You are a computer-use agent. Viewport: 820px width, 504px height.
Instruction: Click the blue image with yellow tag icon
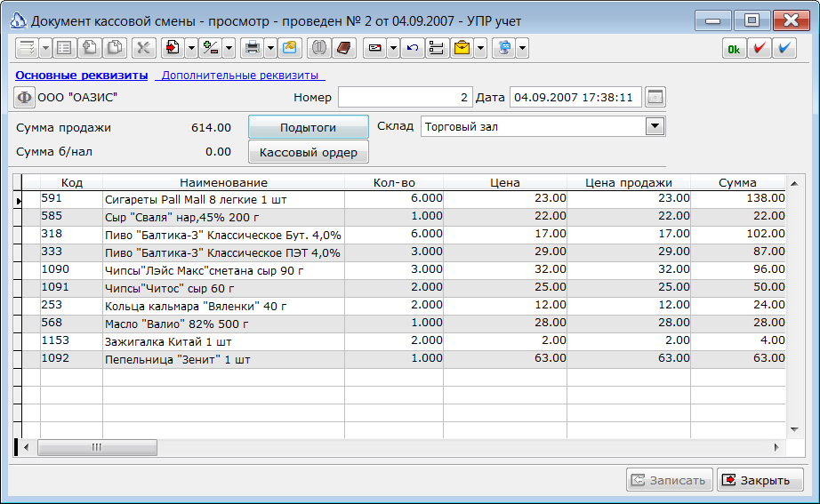pos(290,48)
